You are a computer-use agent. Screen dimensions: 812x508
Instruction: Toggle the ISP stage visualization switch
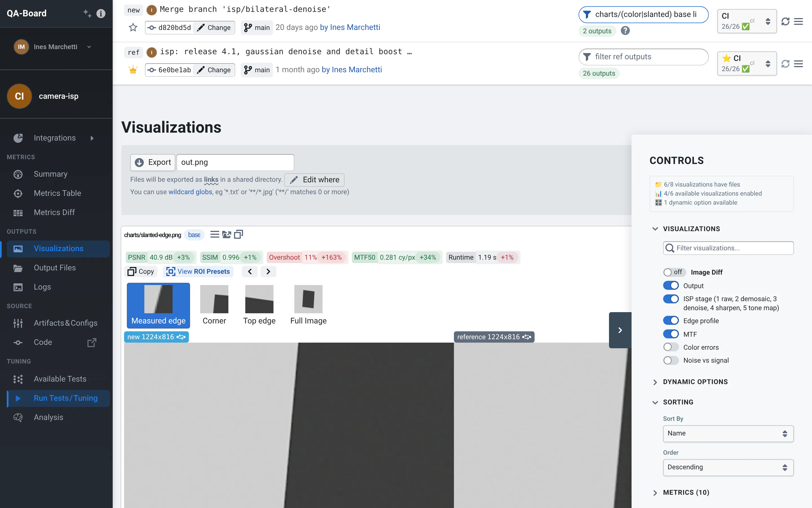coord(671,299)
